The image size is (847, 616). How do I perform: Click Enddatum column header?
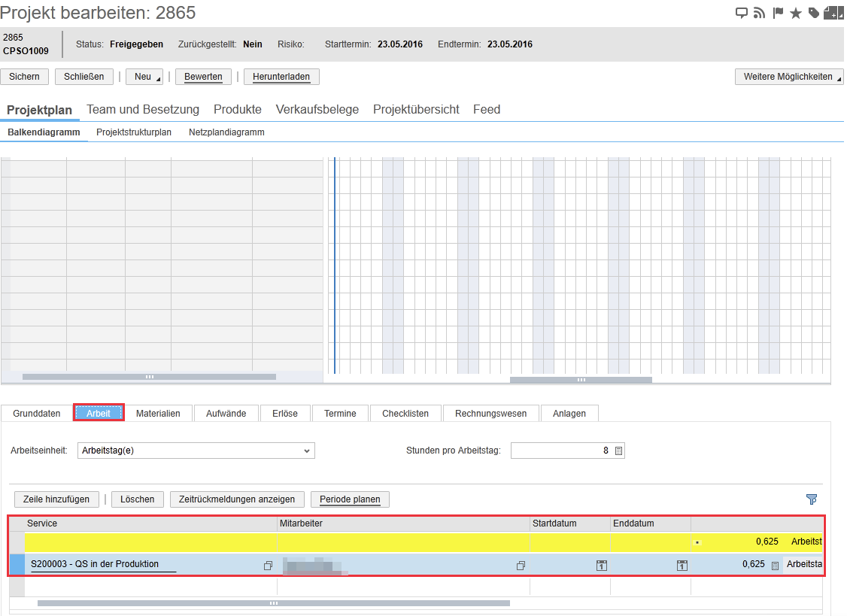point(651,523)
